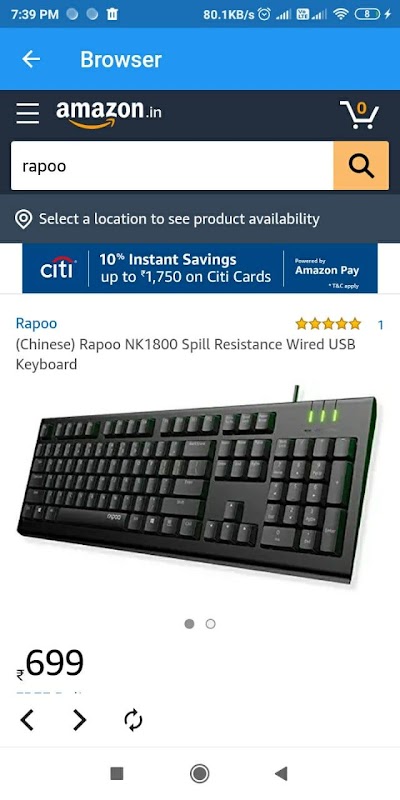400x800 pixels.
Task: Reload the page with refresh icon
Action: [133, 720]
